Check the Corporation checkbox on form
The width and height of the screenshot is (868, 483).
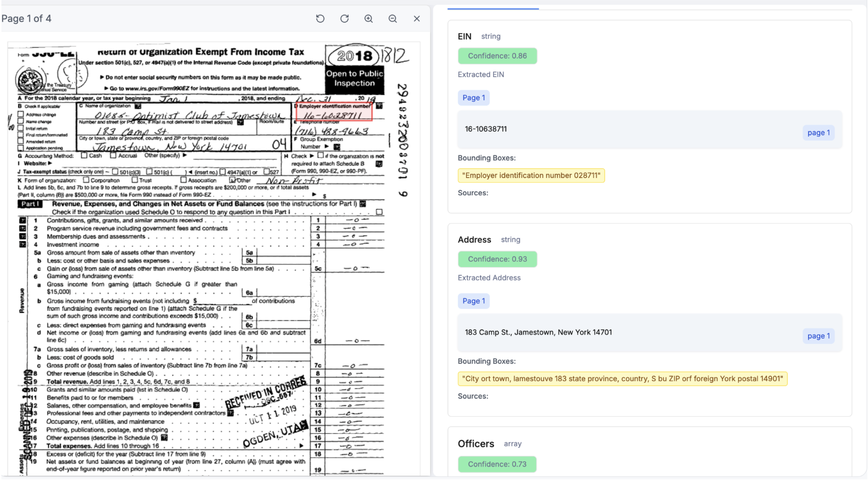pyautogui.click(x=86, y=180)
